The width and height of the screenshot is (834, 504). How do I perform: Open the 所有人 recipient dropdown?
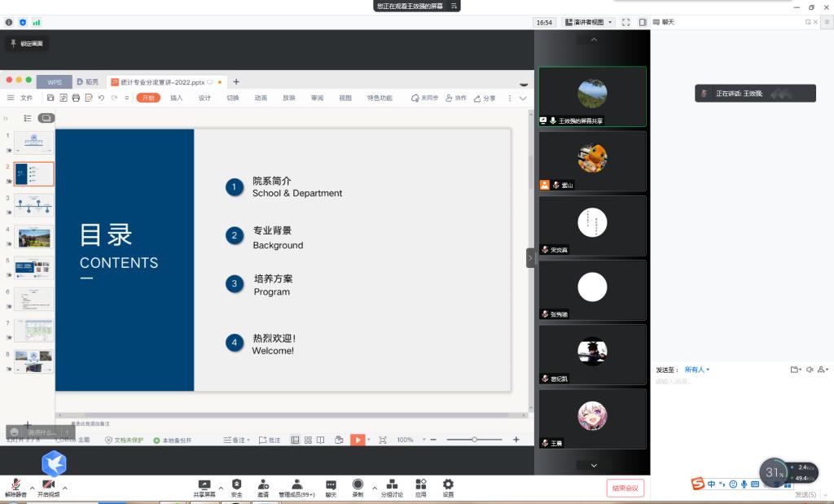point(696,370)
